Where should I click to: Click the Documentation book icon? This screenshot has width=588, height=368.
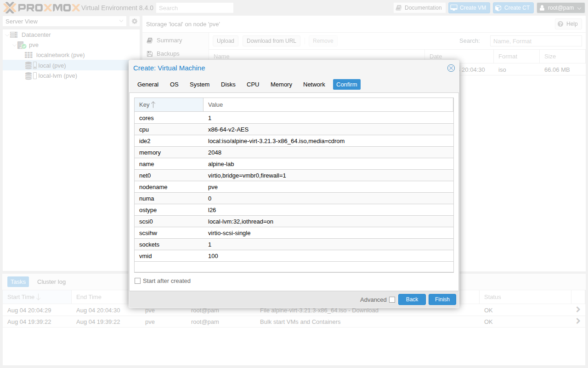point(399,8)
